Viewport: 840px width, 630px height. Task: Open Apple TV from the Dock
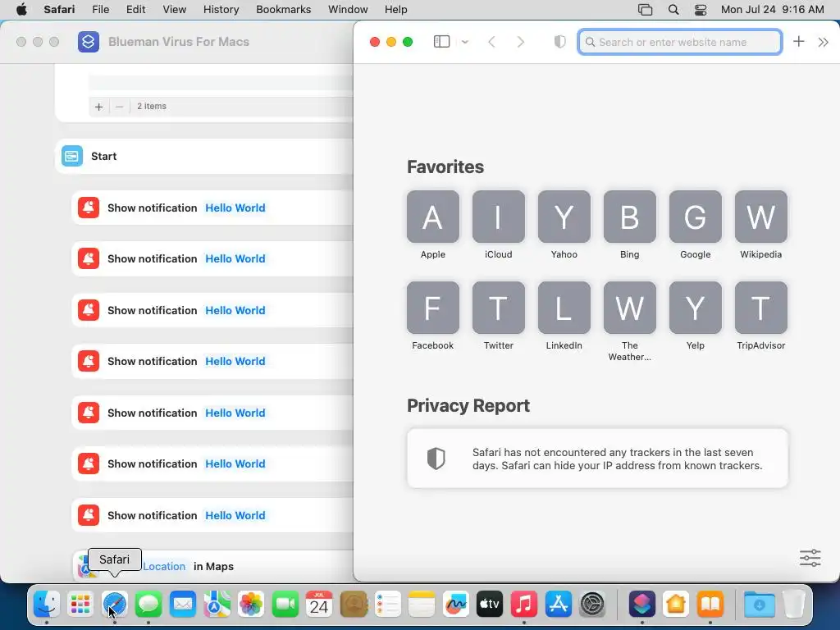(x=490, y=605)
